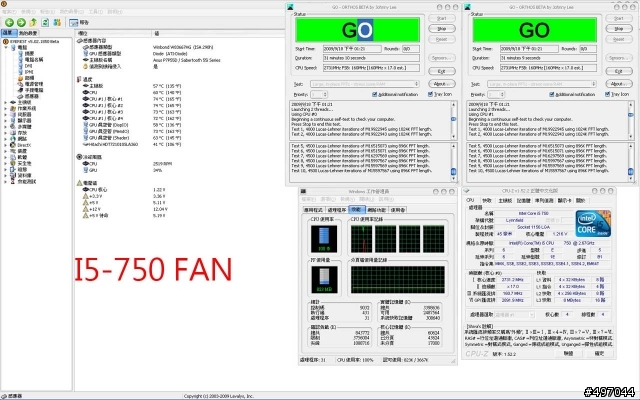Open Cache (快取) tab in CPU-Z
The height and width of the screenshot is (400, 640).
(487, 200)
